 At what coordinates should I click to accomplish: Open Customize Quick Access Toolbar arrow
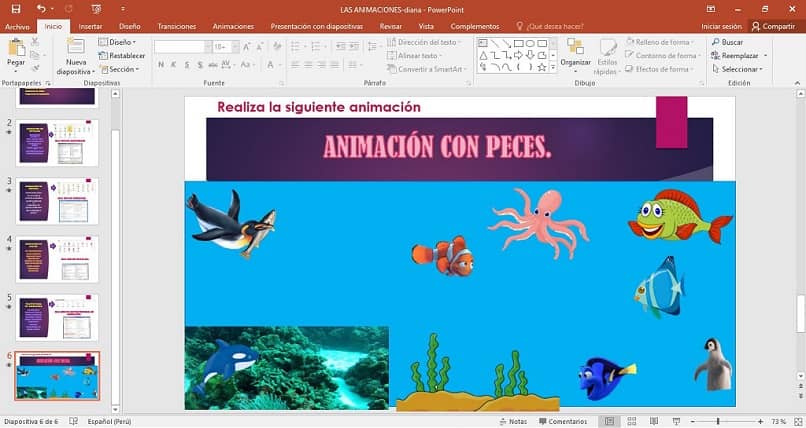pyautogui.click(x=122, y=9)
